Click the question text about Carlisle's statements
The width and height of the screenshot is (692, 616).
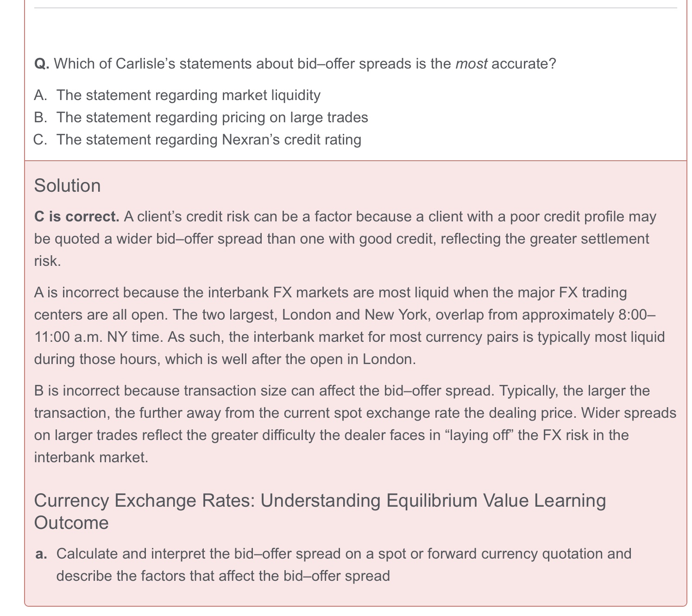pos(295,64)
